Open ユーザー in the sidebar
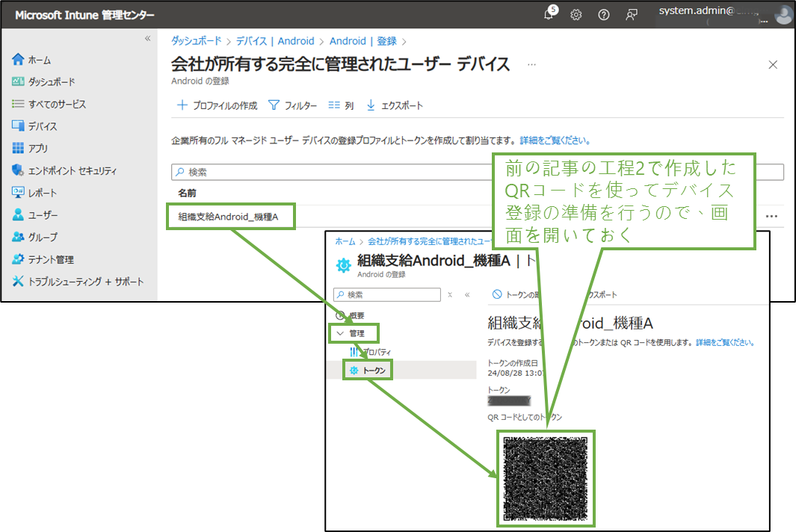This screenshot has height=532, width=796. pos(34,214)
